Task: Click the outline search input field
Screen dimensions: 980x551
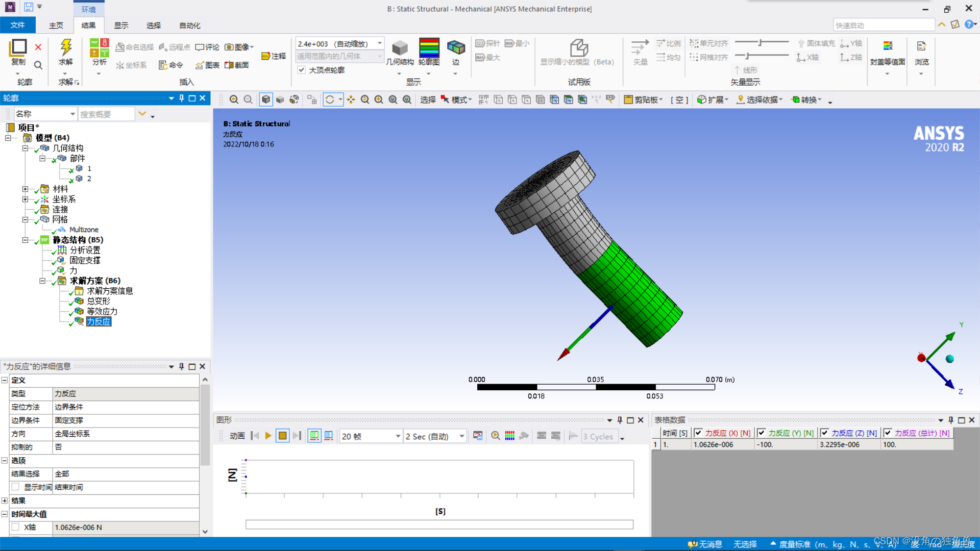Action: click(106, 114)
